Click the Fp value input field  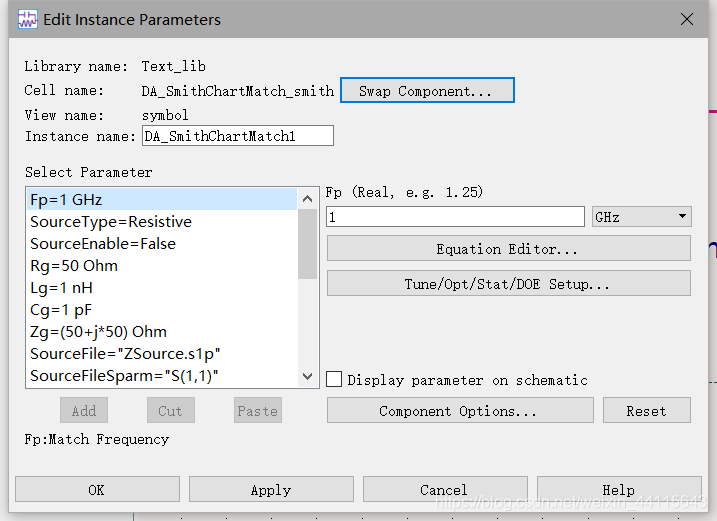455,216
